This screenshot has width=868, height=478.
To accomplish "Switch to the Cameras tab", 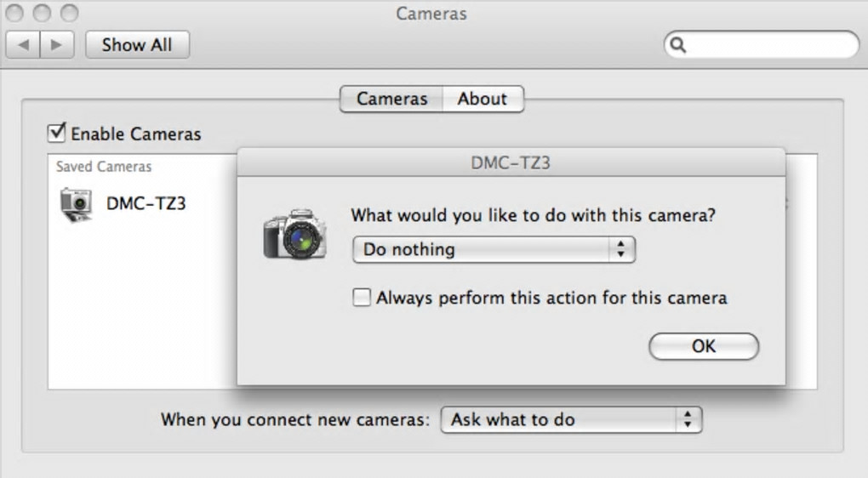I will click(391, 99).
